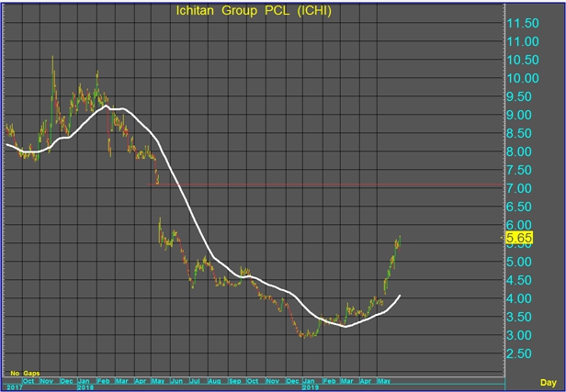Click the 3.50 price axis value
Screen dimensions: 566x392
[x=519, y=317]
